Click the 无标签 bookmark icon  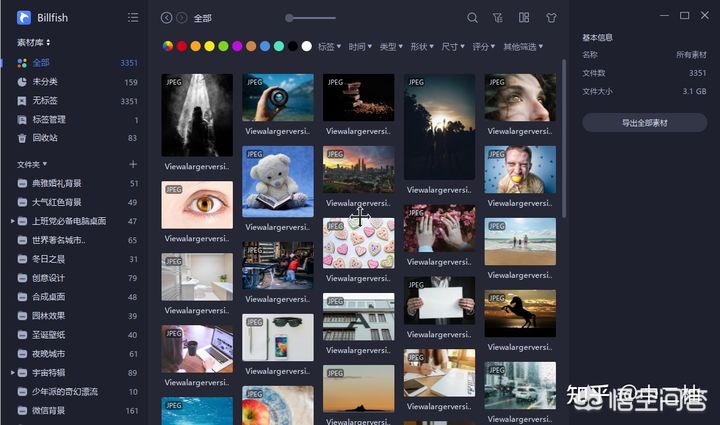click(22, 101)
